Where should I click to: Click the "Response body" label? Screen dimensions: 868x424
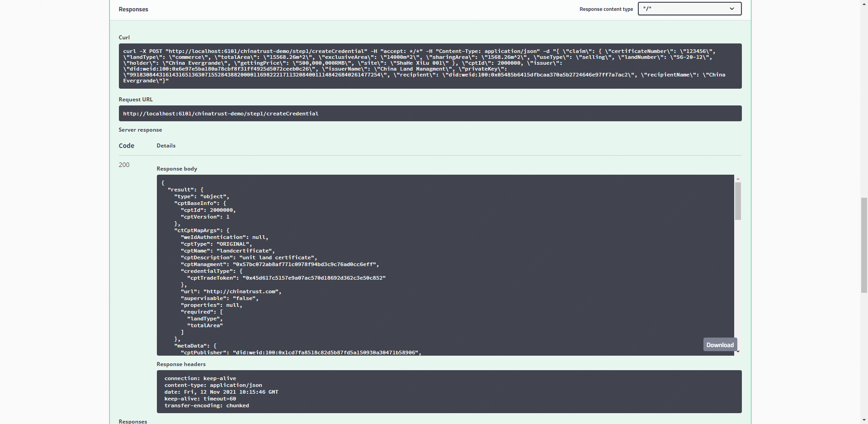click(177, 169)
